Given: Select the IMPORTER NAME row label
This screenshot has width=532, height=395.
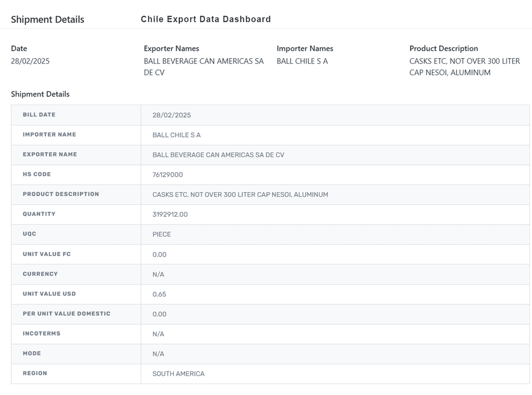Looking at the screenshot, I should tap(49, 134).
